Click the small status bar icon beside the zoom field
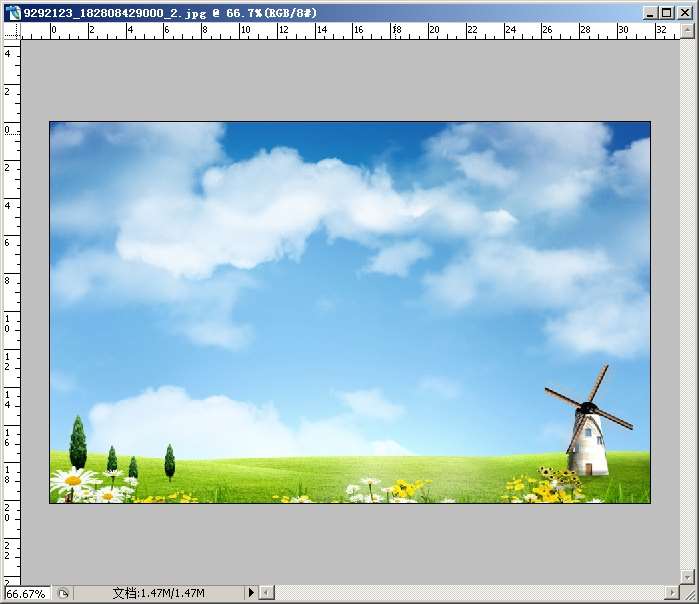The height and width of the screenshot is (604, 699). 62,593
